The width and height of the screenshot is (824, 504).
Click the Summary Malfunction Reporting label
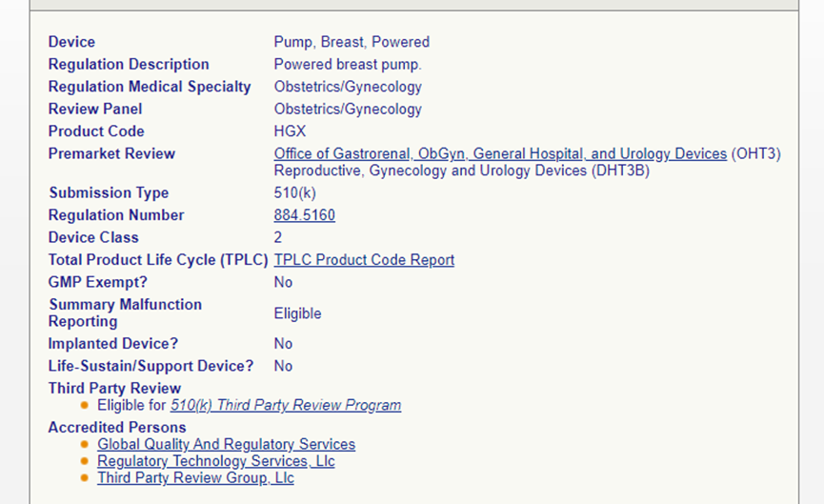(x=125, y=312)
